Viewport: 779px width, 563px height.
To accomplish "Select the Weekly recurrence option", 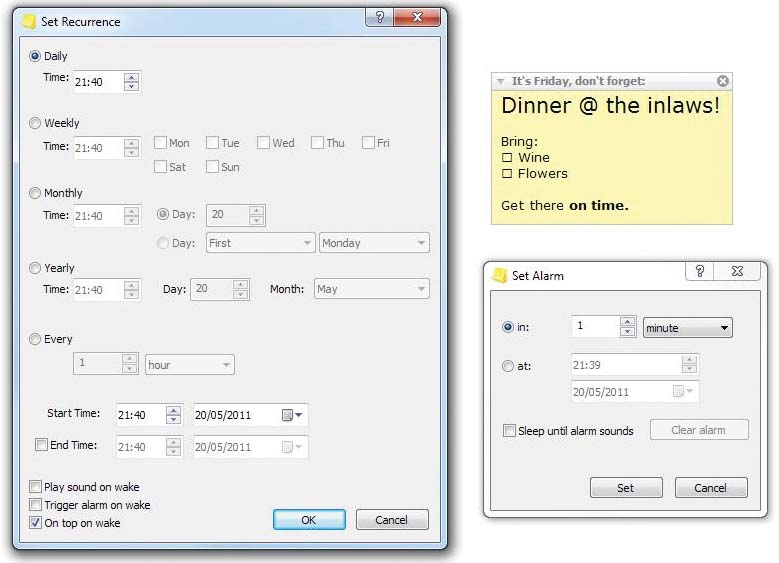I will tap(35, 123).
